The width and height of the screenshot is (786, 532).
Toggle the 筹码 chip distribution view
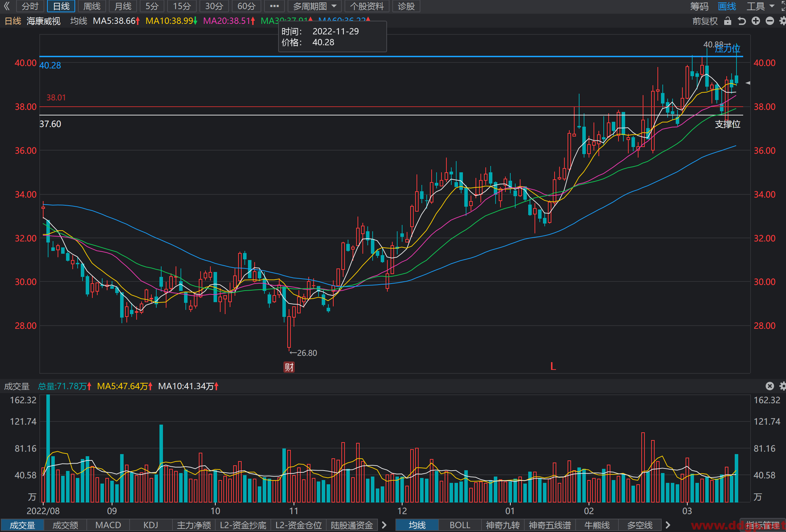[x=699, y=6]
